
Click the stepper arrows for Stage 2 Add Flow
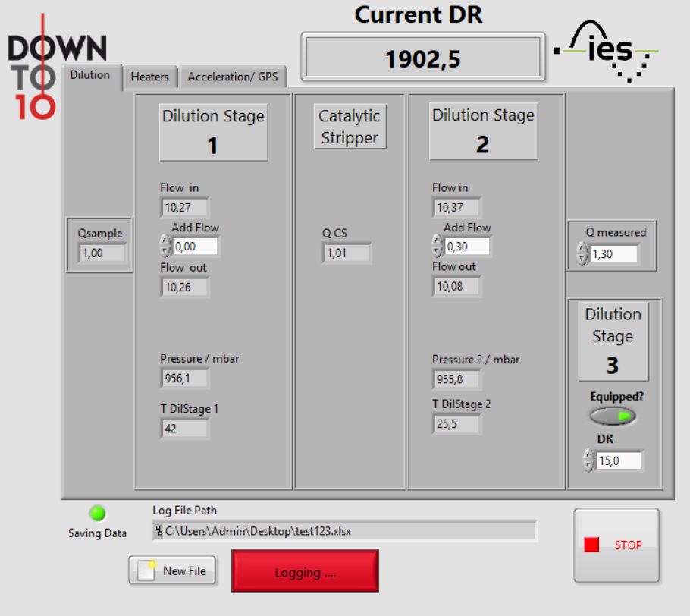437,246
